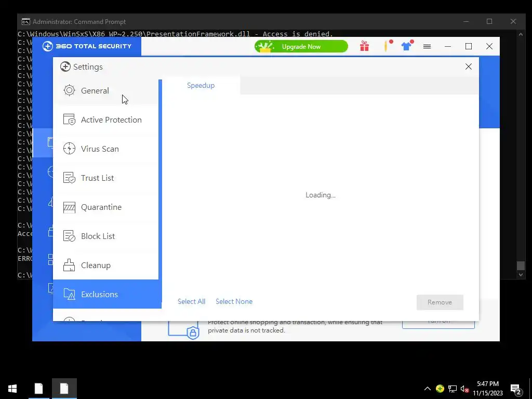Click the General gear icon
Viewport: 532px width, 399px height.
tap(69, 90)
